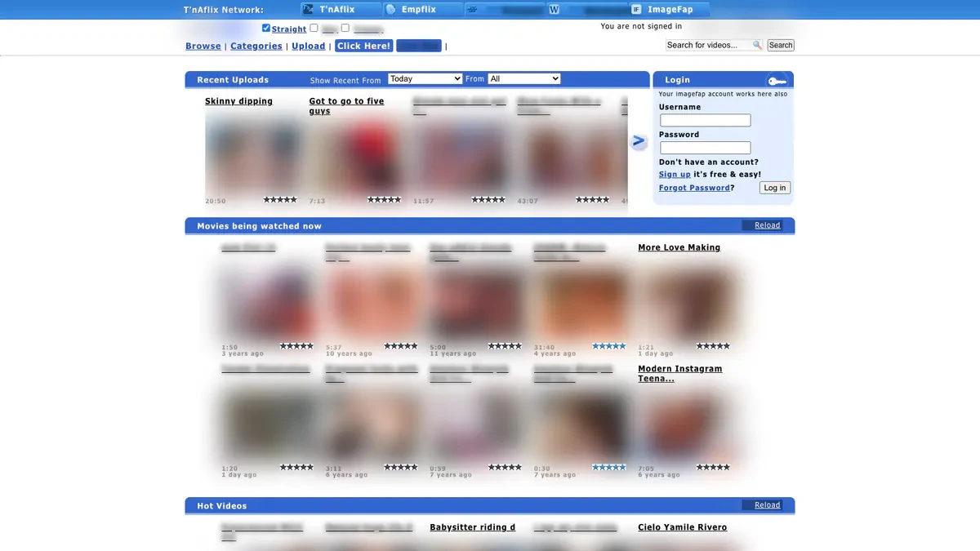This screenshot has height=551, width=980.
Task: Click the star rating beside 5:37 duration
Action: pos(401,346)
